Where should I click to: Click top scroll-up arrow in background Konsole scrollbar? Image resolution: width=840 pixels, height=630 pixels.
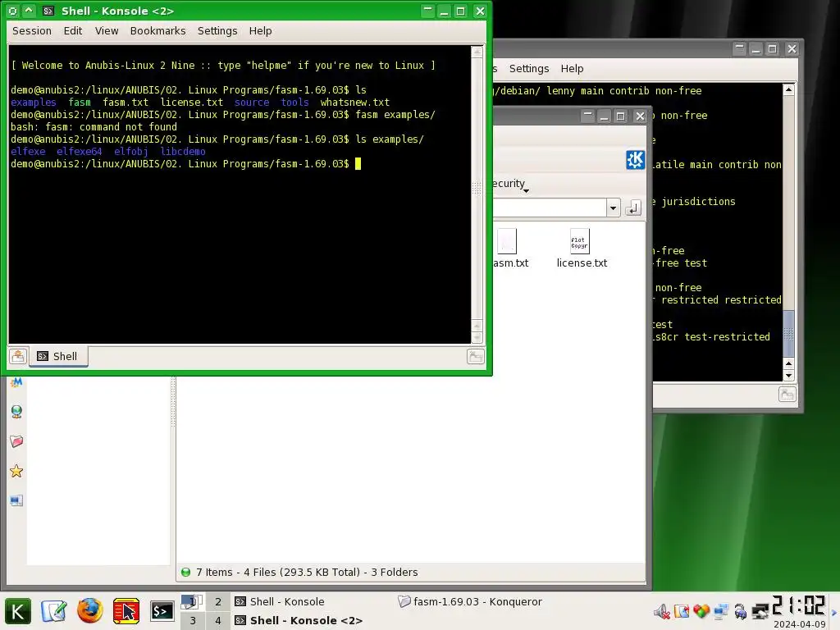point(788,89)
